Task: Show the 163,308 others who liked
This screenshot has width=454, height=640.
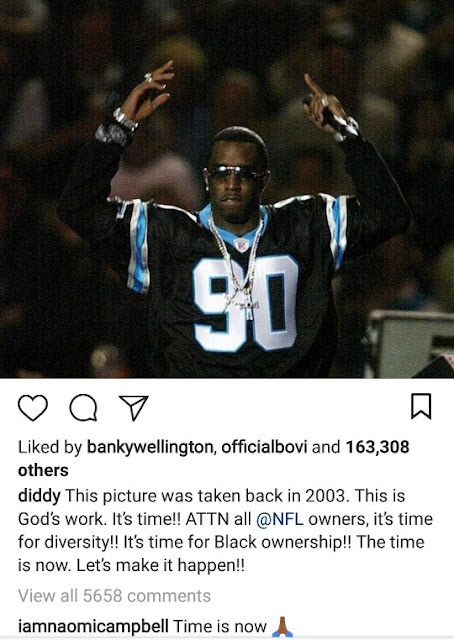Action: pyautogui.click(x=377, y=447)
